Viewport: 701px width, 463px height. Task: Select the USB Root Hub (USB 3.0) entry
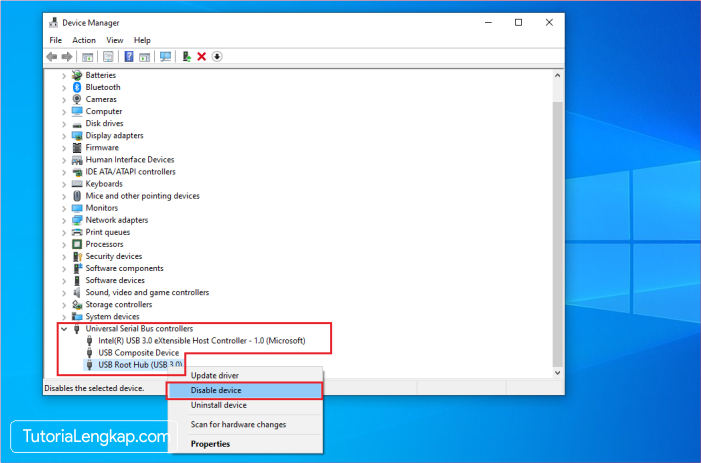(x=140, y=365)
